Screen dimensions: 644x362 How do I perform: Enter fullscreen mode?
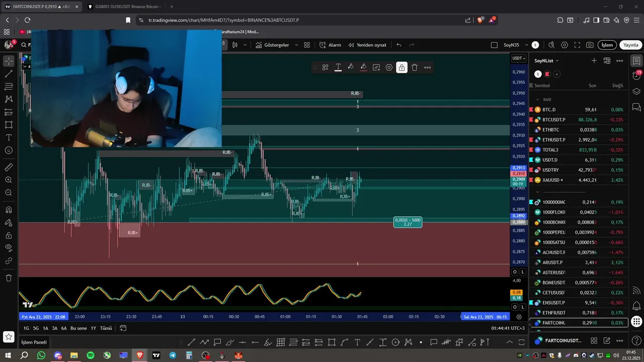coord(577,45)
